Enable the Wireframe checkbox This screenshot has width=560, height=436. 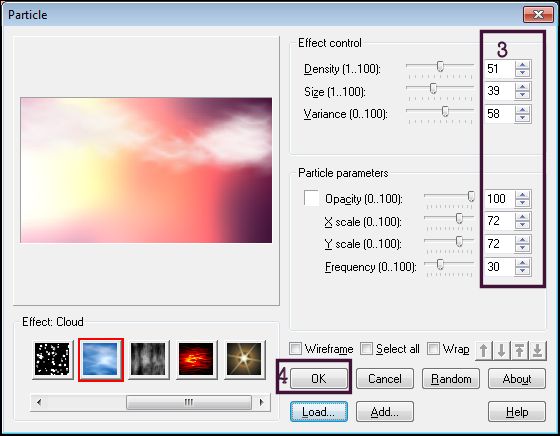point(295,349)
